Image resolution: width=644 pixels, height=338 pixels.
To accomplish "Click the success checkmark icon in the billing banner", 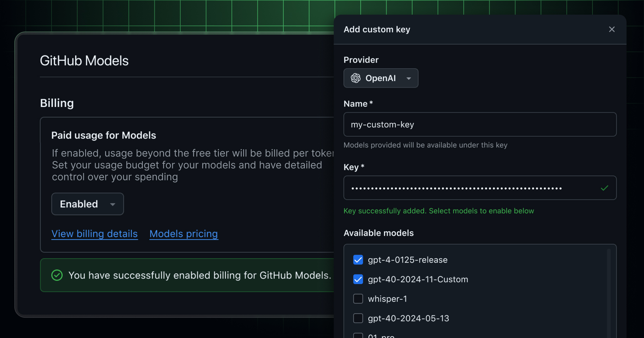I will 56,275.
